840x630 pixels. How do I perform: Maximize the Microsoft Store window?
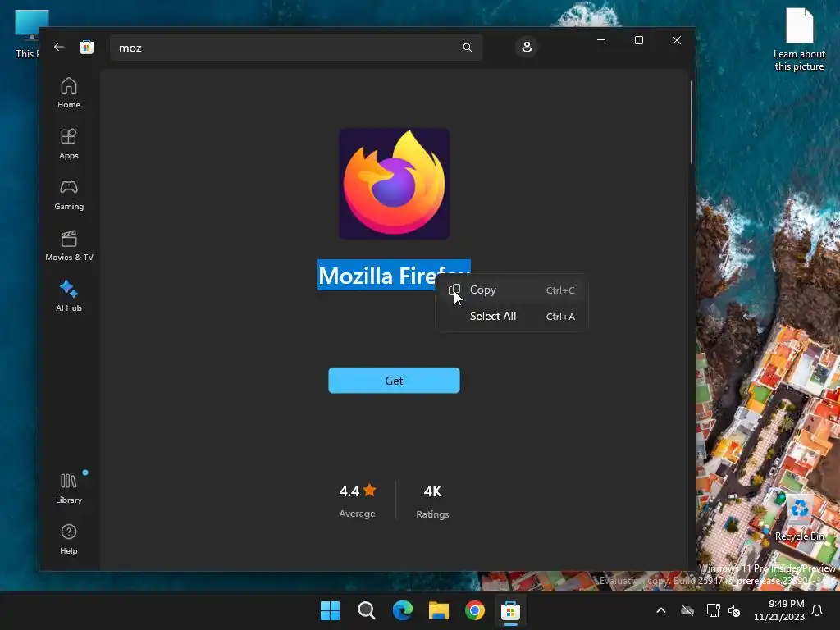coord(638,40)
